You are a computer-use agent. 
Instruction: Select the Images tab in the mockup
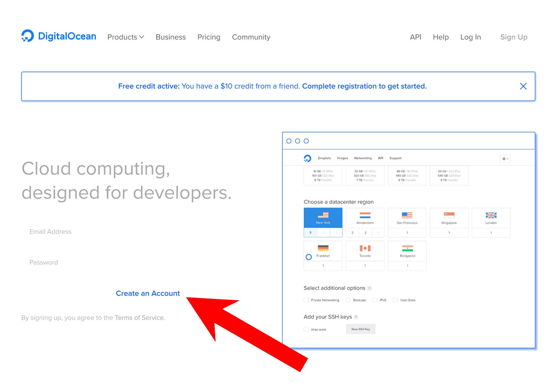342,158
